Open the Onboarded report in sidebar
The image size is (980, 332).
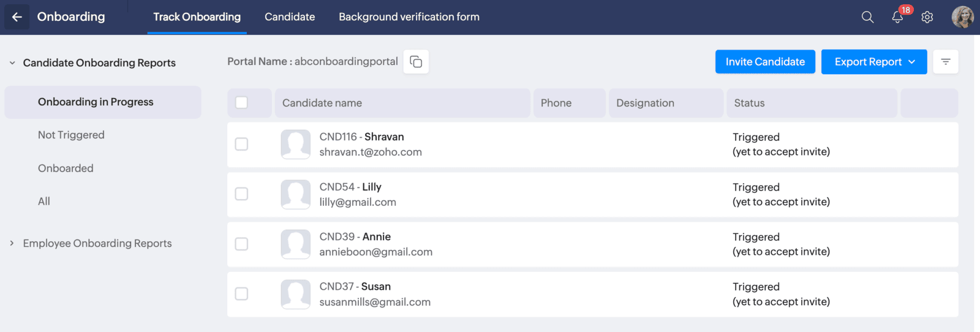[66, 168]
